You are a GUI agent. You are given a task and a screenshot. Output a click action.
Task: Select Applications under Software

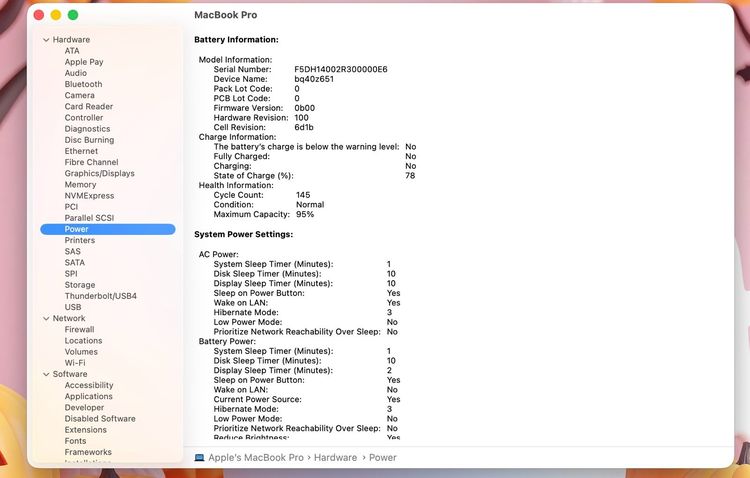pyautogui.click(x=89, y=397)
